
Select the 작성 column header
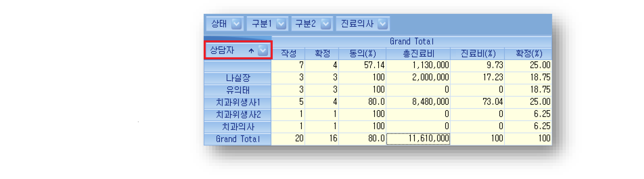pos(288,53)
